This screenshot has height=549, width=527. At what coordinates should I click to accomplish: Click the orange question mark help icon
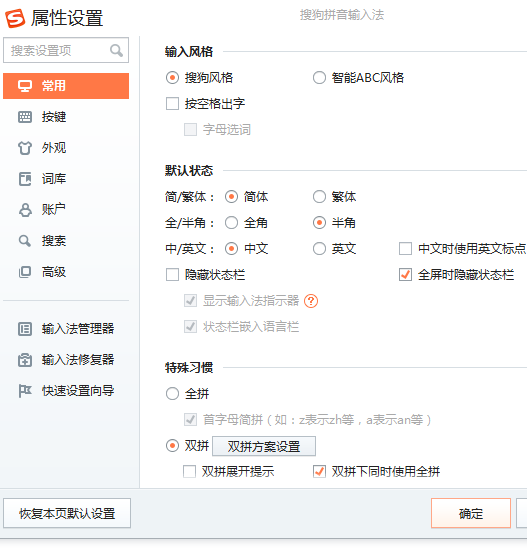(x=311, y=301)
